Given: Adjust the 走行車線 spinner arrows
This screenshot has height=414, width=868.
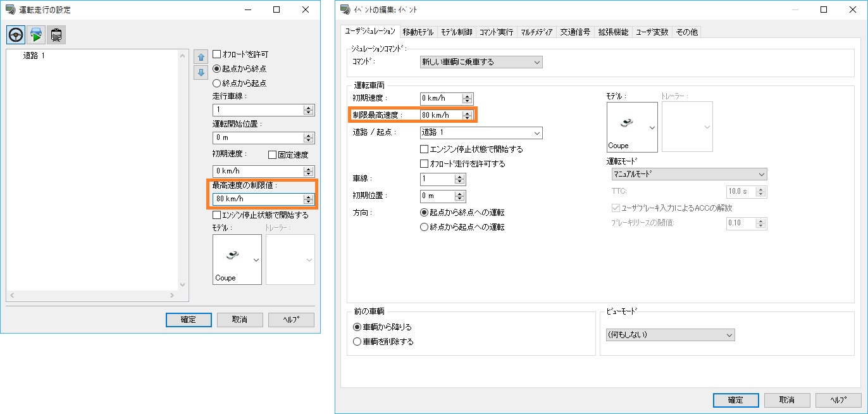Looking at the screenshot, I should [309, 110].
